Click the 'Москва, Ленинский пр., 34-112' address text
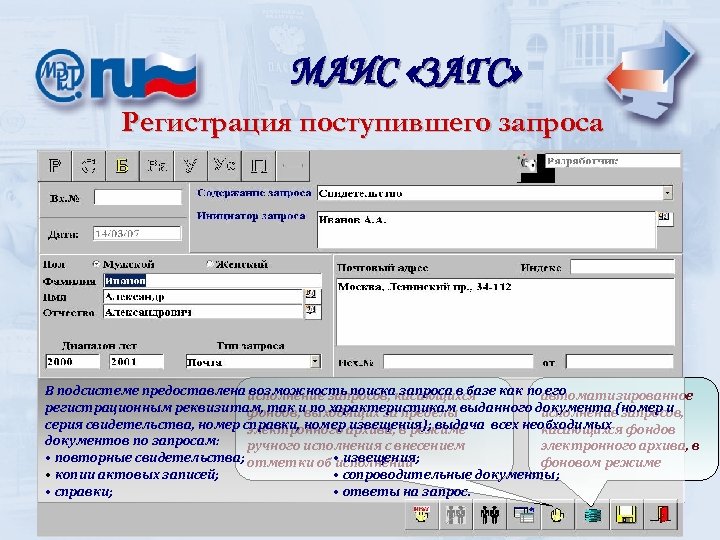 click(x=425, y=287)
